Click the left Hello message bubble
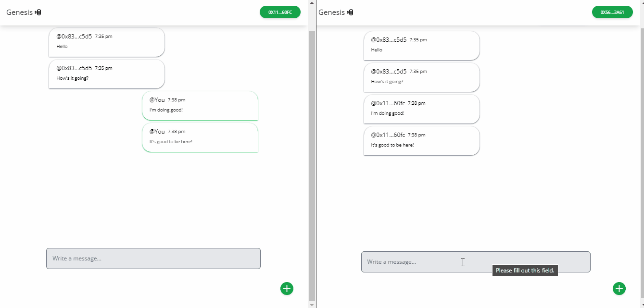 107,42
